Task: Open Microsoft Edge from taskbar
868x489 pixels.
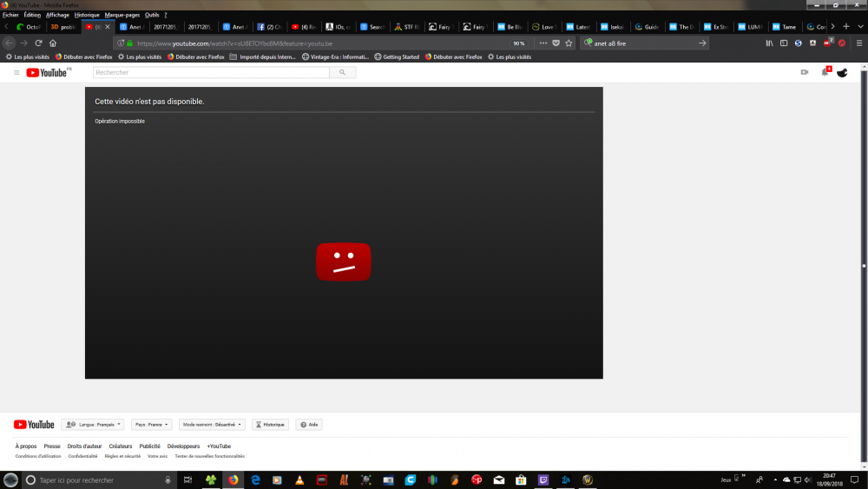Action: click(x=255, y=480)
